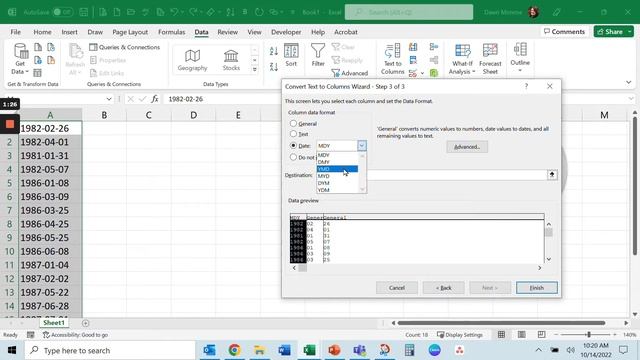
Task: Click the Insert Function fx icon
Action: point(155,99)
